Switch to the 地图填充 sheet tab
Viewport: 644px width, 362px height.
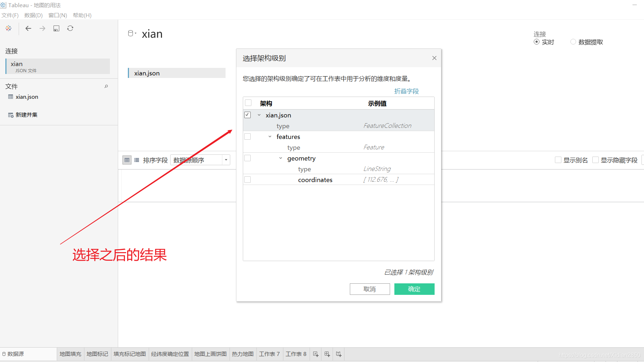(x=70, y=354)
